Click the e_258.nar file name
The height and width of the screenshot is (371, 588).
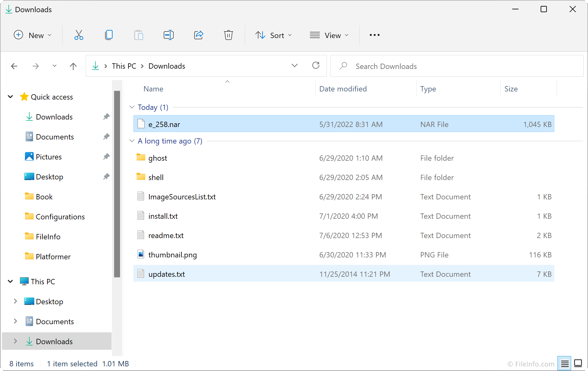coord(164,124)
